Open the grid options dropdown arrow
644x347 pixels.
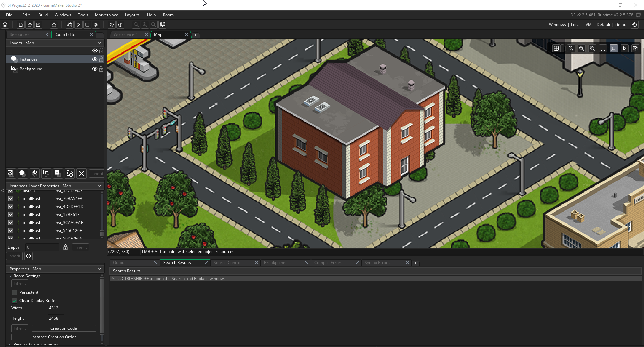click(562, 48)
